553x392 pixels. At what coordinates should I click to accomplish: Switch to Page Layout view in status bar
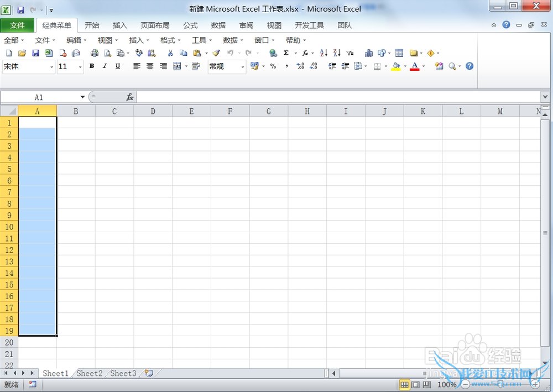415,385
